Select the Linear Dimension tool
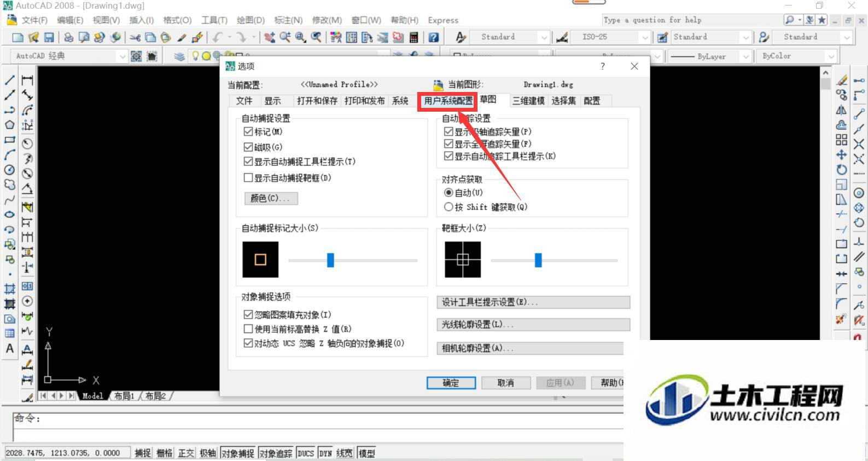The height and width of the screenshot is (461, 868). click(27, 80)
